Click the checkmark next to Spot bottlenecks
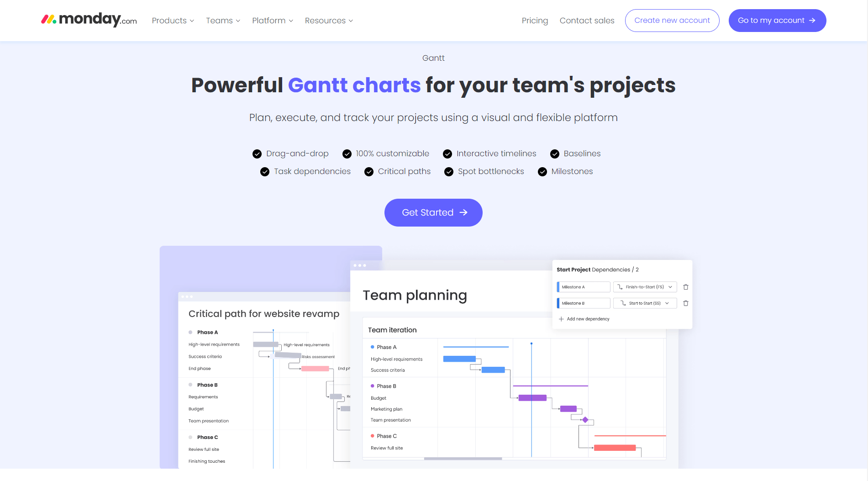Screen dimensions: 868x481 pos(449,172)
